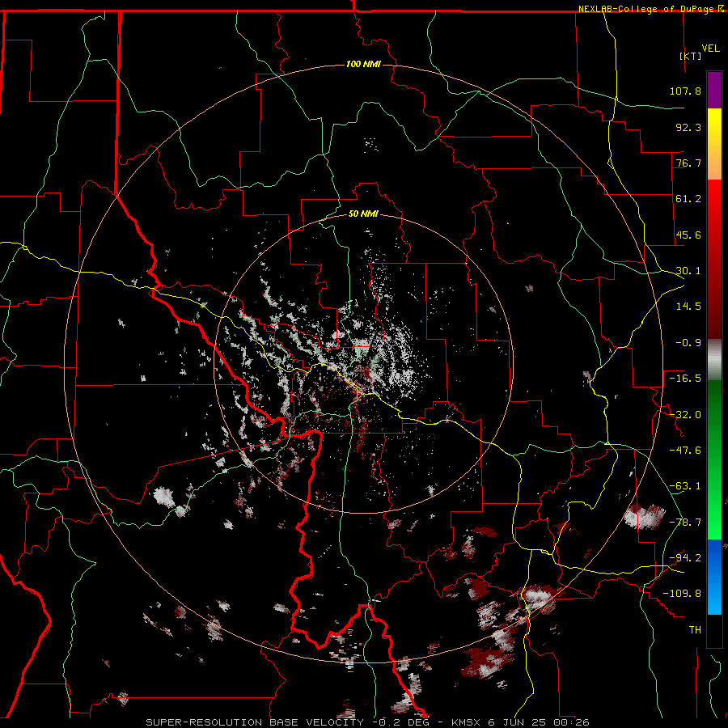Click the -94.2 velocity scale value
728x728 pixels.
pyautogui.click(x=685, y=558)
